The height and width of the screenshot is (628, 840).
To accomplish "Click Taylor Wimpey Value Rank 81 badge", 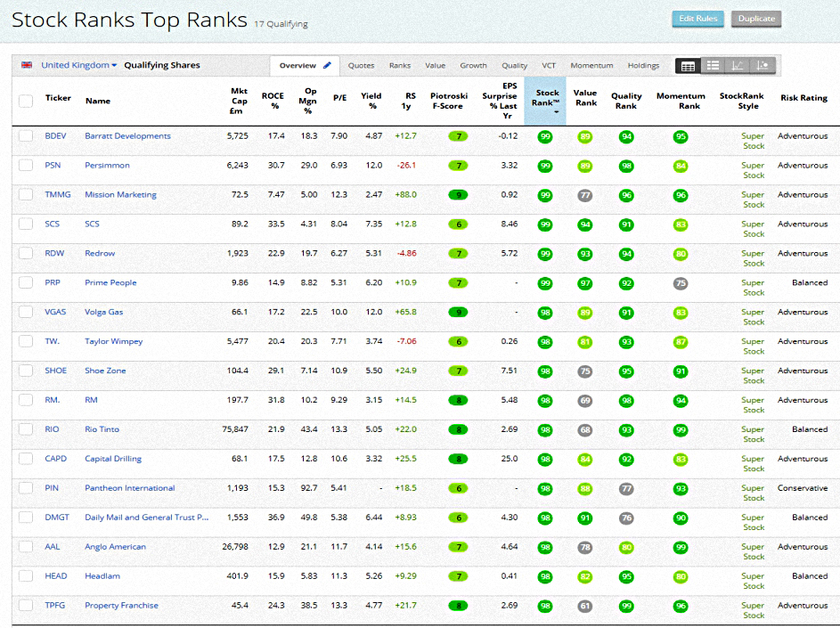I will coord(585,342).
